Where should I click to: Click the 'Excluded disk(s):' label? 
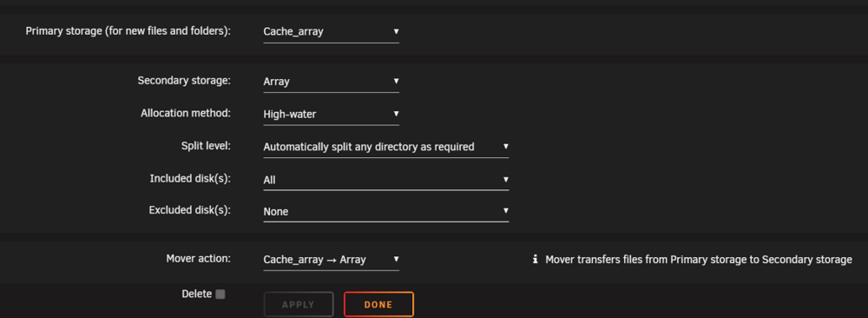[x=189, y=210]
